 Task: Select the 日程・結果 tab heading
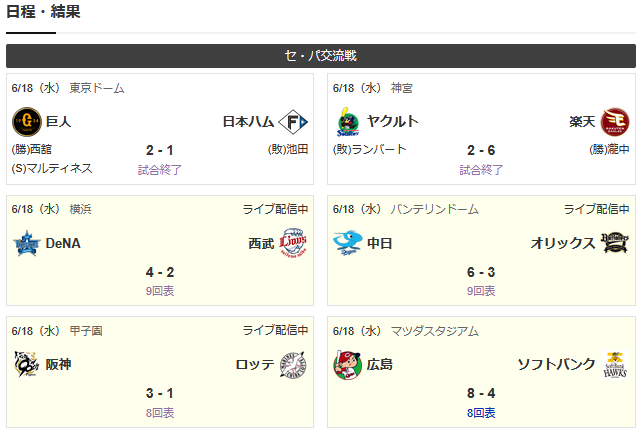(43, 11)
